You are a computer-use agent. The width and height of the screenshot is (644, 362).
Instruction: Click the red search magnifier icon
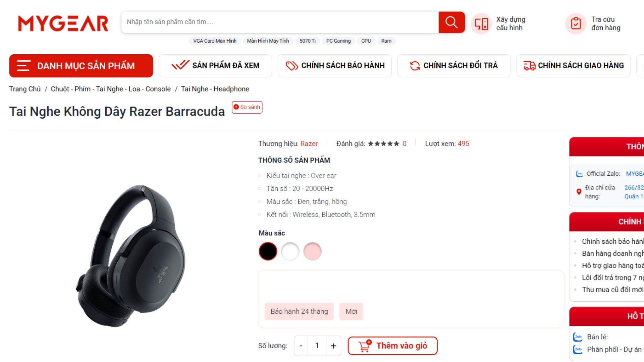pyautogui.click(x=451, y=22)
